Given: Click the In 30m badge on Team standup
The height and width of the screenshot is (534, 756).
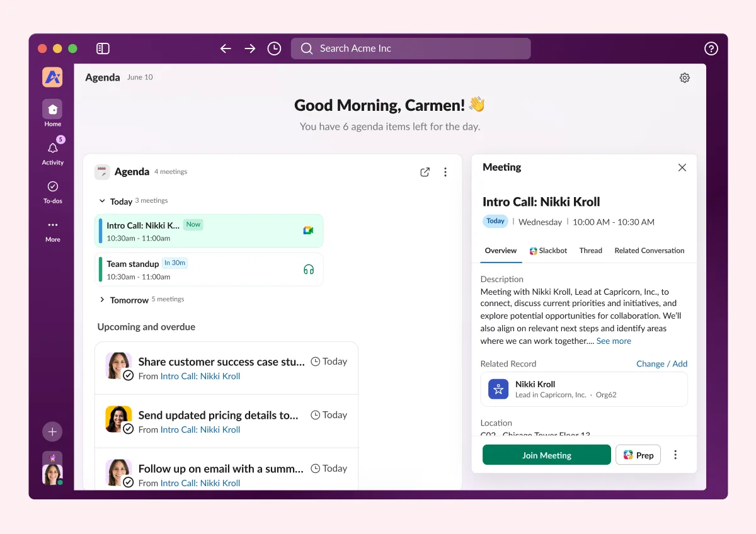Looking at the screenshot, I should click(175, 263).
